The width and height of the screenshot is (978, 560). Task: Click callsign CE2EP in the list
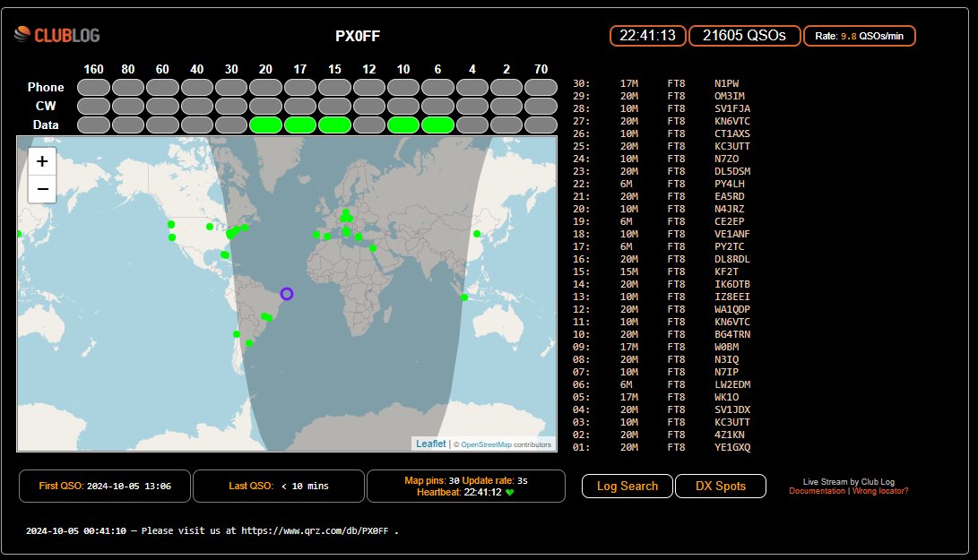tap(730, 221)
